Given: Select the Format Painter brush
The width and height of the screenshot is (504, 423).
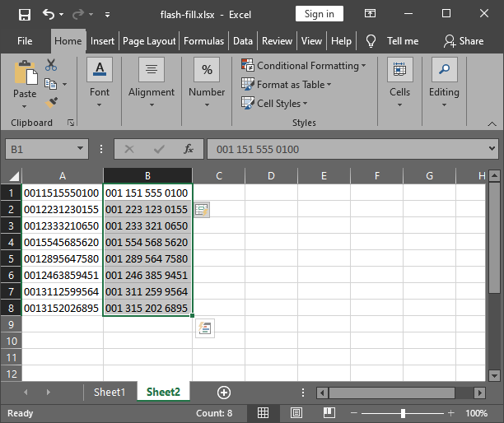Looking at the screenshot, I should coord(51,102).
